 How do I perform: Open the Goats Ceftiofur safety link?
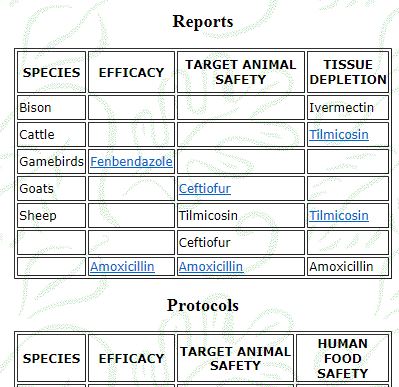click(x=205, y=189)
